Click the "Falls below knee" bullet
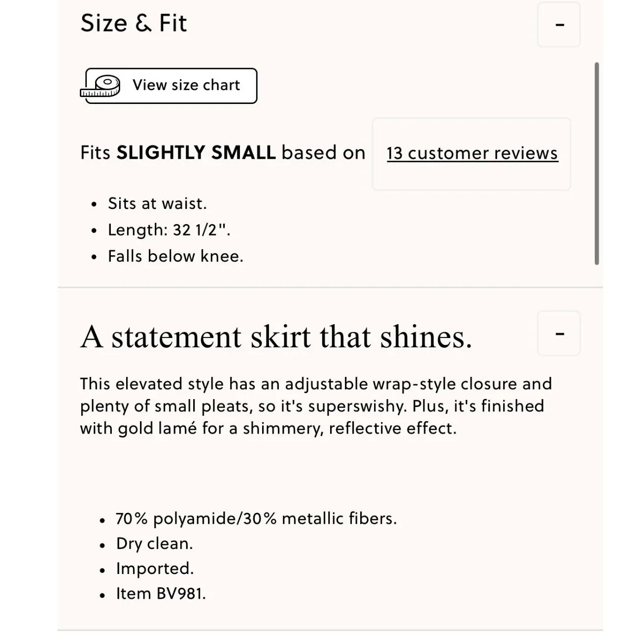644x644 pixels. click(175, 256)
